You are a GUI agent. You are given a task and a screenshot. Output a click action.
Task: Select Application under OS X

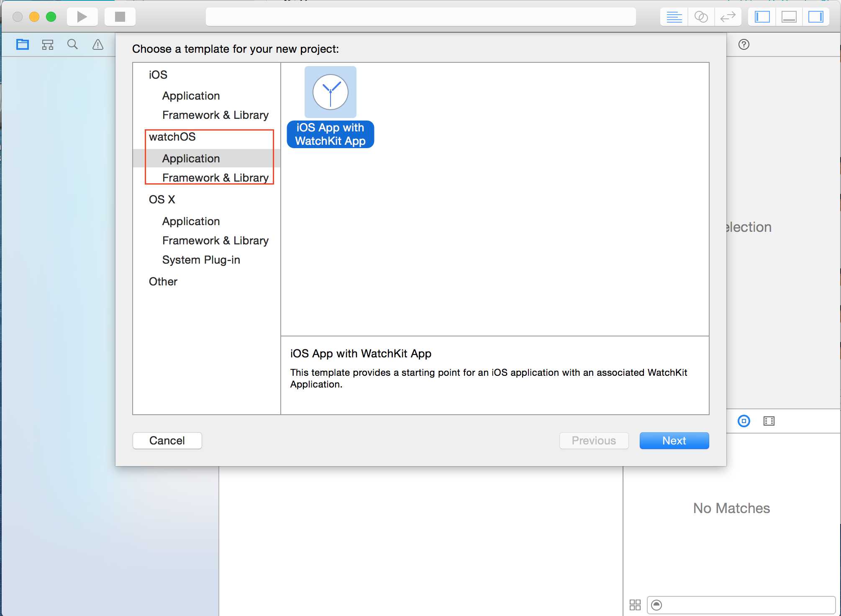(191, 221)
